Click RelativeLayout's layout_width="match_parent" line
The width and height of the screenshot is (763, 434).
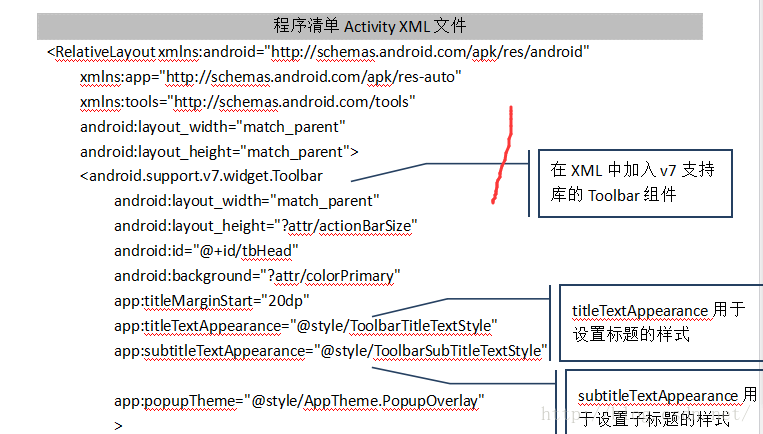click(x=213, y=127)
